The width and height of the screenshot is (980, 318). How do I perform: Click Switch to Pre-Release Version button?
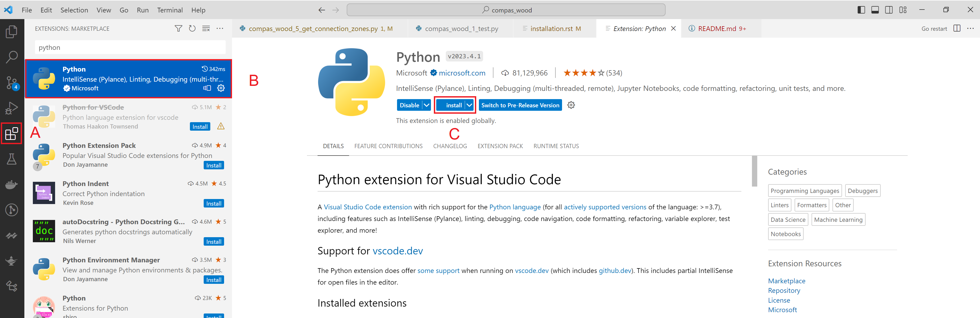pyautogui.click(x=520, y=105)
